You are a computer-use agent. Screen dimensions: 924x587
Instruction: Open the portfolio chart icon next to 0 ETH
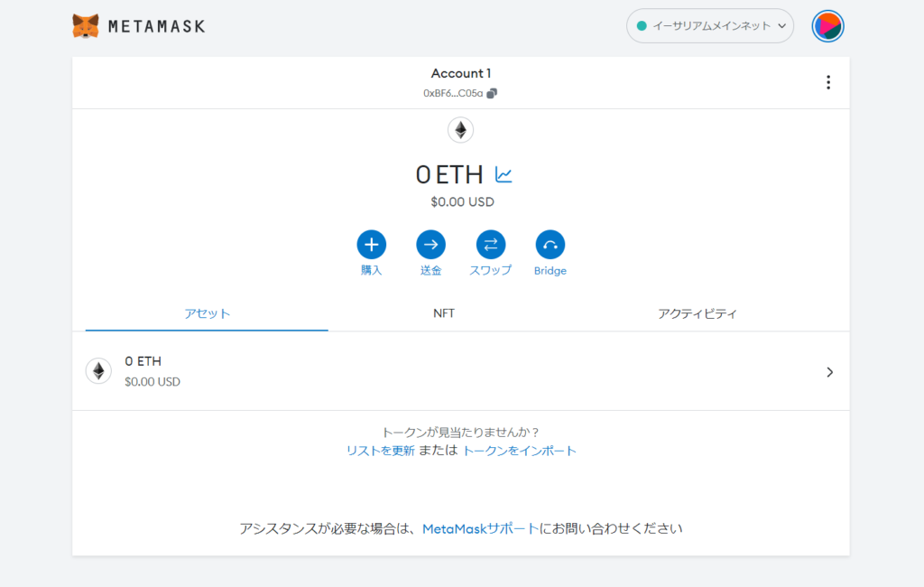[x=504, y=174]
